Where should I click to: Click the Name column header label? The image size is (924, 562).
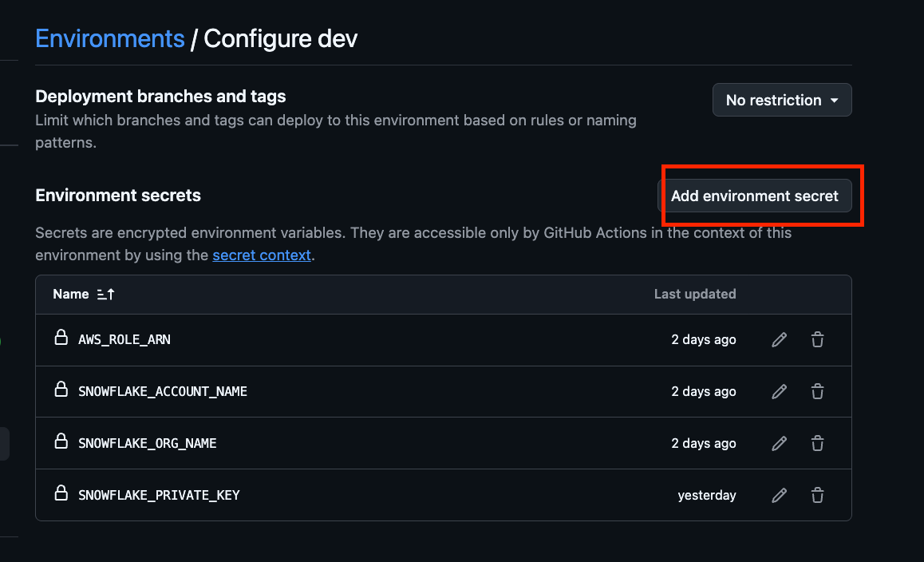pos(70,295)
